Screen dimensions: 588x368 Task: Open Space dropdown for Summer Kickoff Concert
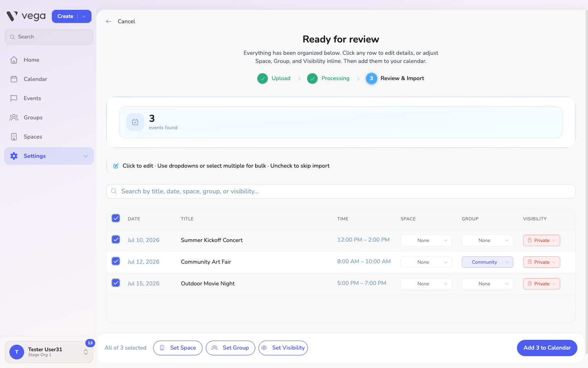pos(426,240)
